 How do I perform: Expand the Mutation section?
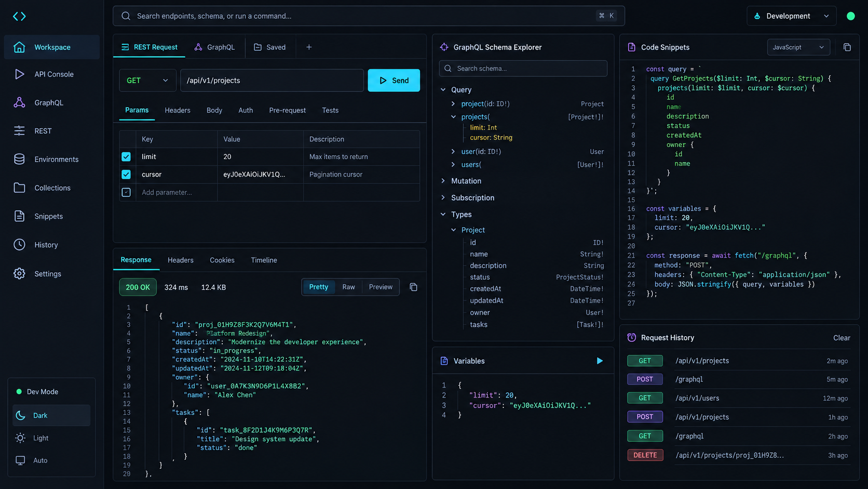tap(443, 181)
